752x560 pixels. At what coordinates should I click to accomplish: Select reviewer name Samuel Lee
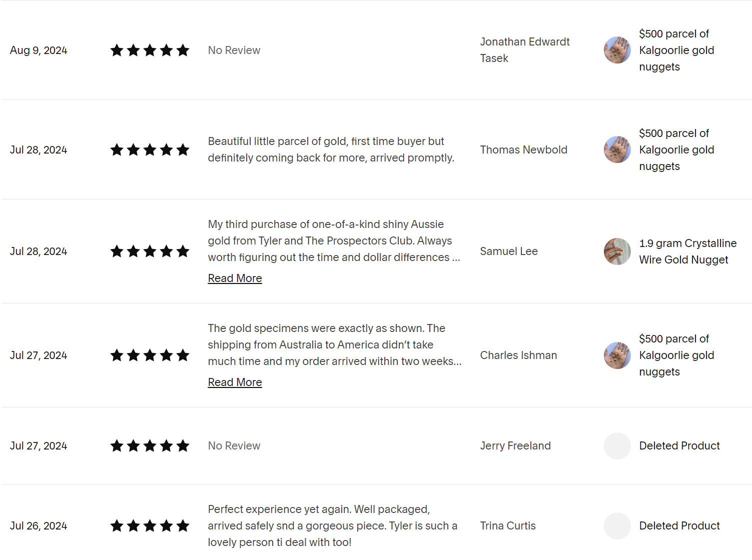[509, 251]
